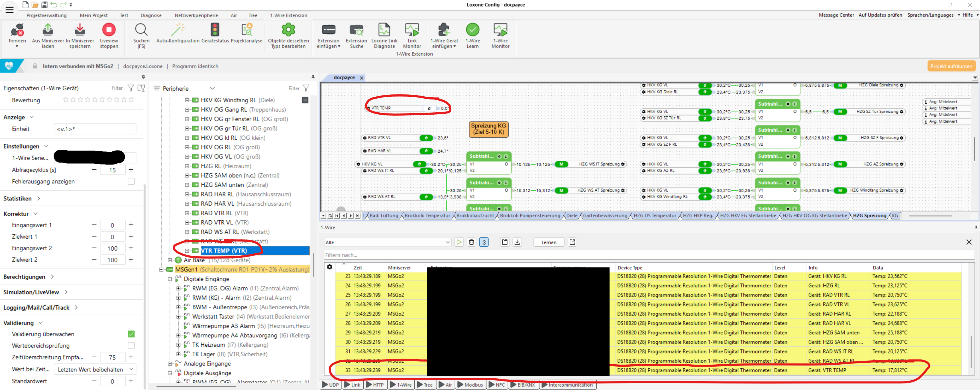The height and width of the screenshot is (390, 980).
Task: Run Auto-Konfiguration wand tool
Action: (x=178, y=30)
